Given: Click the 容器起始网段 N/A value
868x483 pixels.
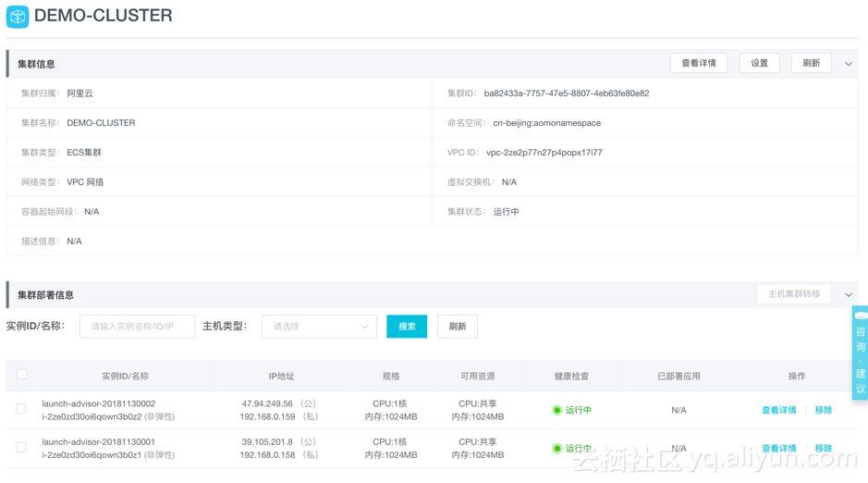Looking at the screenshot, I should (x=92, y=212).
